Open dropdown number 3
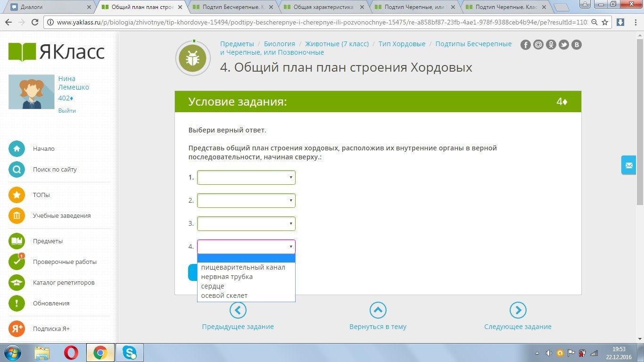Image resolution: width=644 pixels, height=362 pixels. pos(246,223)
